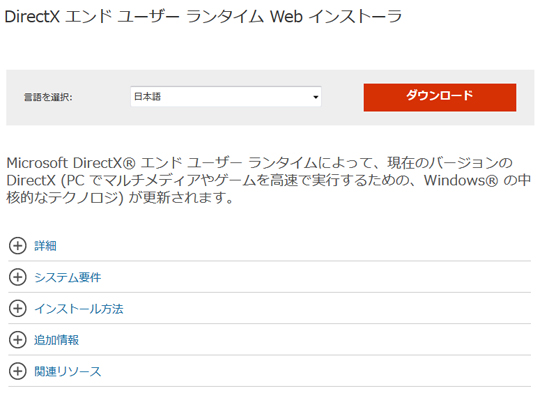Screen dimensions: 540x393
Task: Click the 言語を選択: label
Action: click(48, 97)
